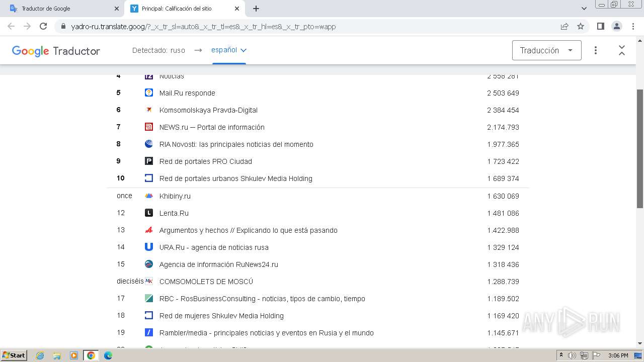Open Agencia de información RuNews24.ru link
The height and width of the screenshot is (362, 644).
(219, 264)
